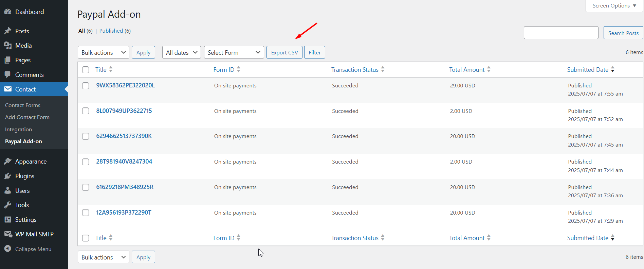Click the Collapse Menu arrow icon

coord(8,249)
